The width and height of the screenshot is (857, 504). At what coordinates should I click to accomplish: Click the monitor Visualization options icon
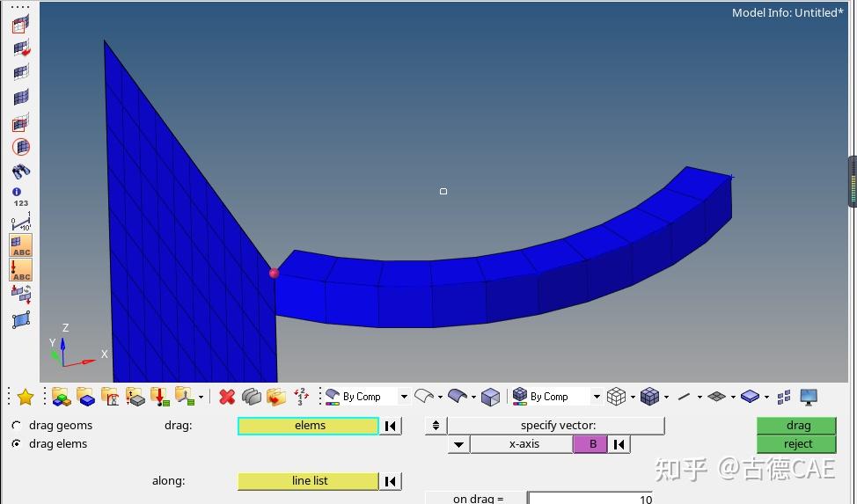click(x=809, y=397)
